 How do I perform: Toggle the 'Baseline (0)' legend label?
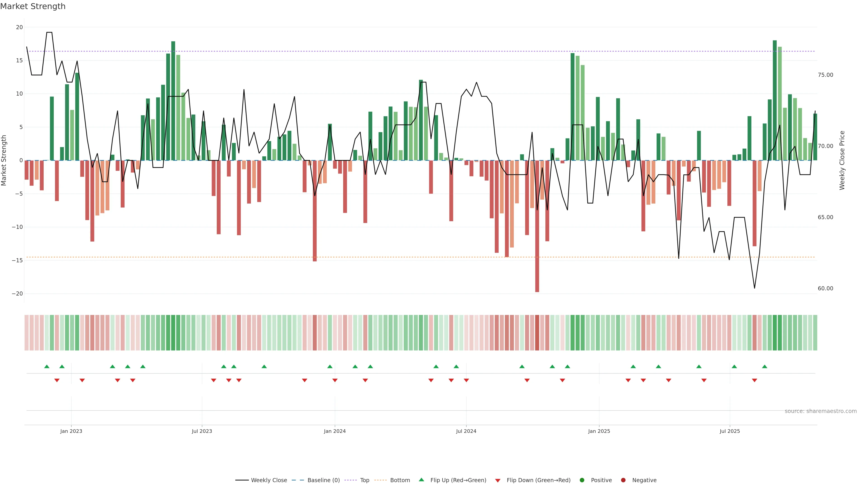click(323, 480)
